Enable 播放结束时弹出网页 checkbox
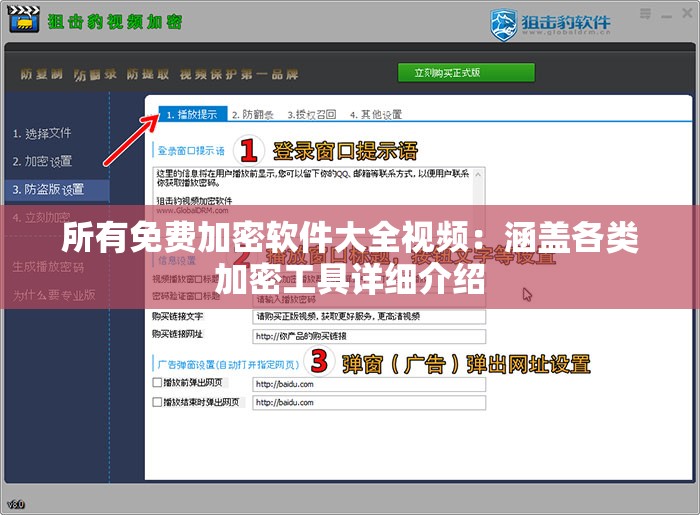700x515 pixels. point(157,402)
